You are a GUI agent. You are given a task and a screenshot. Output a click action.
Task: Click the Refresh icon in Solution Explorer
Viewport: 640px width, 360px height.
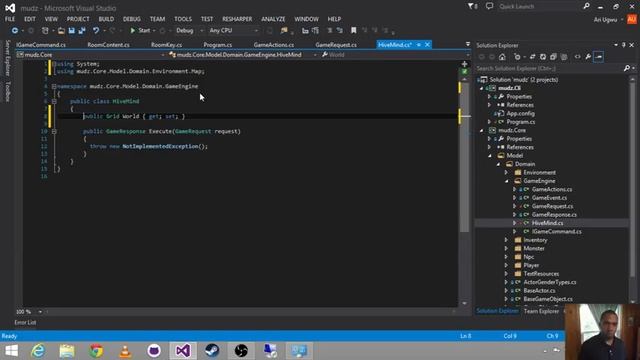click(x=543, y=57)
